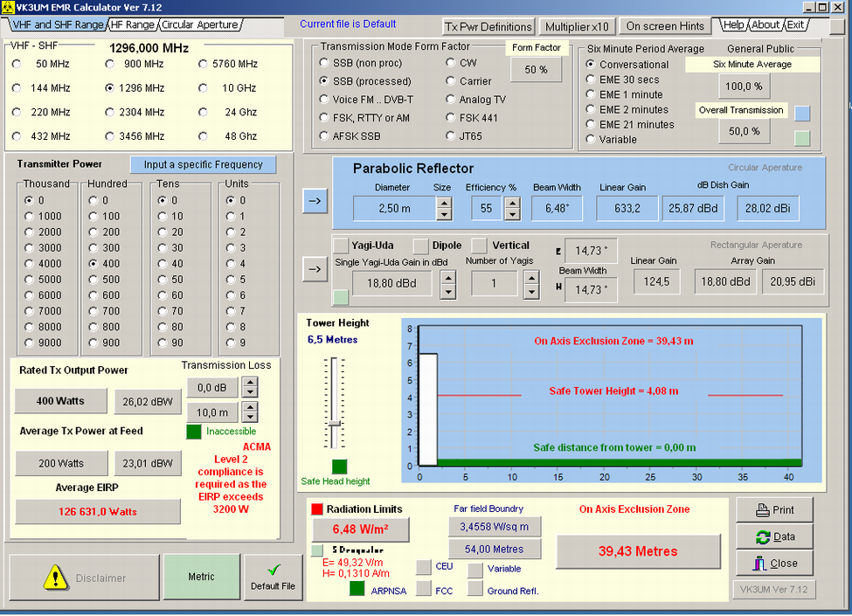Open the About tab

tap(765, 25)
